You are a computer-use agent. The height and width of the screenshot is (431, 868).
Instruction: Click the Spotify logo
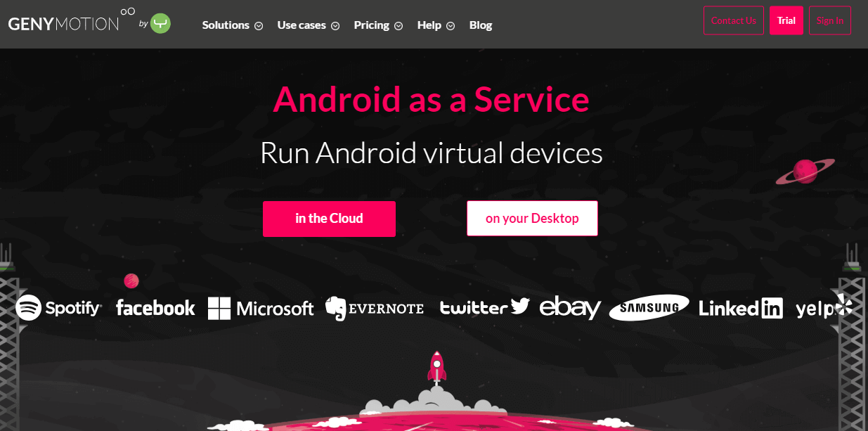click(x=59, y=307)
